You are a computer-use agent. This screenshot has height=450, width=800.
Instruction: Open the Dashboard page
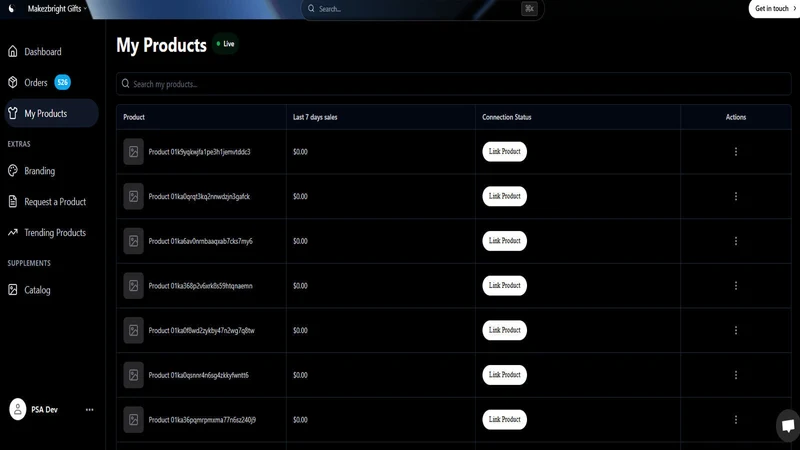pyautogui.click(x=51, y=52)
